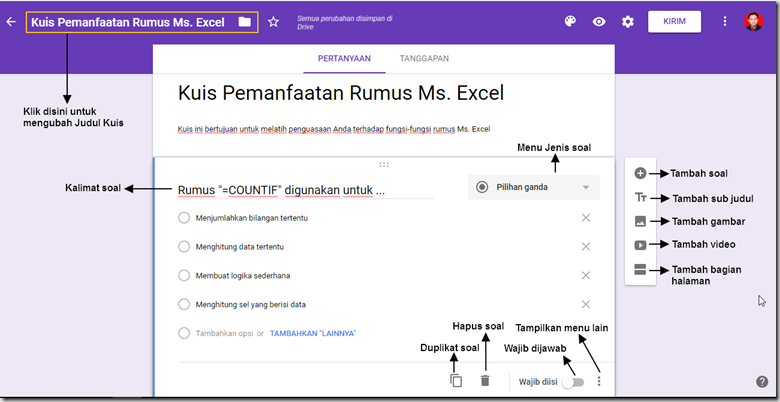This screenshot has width=780, height=402.
Task: Open the help question-mark icon
Action: 762,382
